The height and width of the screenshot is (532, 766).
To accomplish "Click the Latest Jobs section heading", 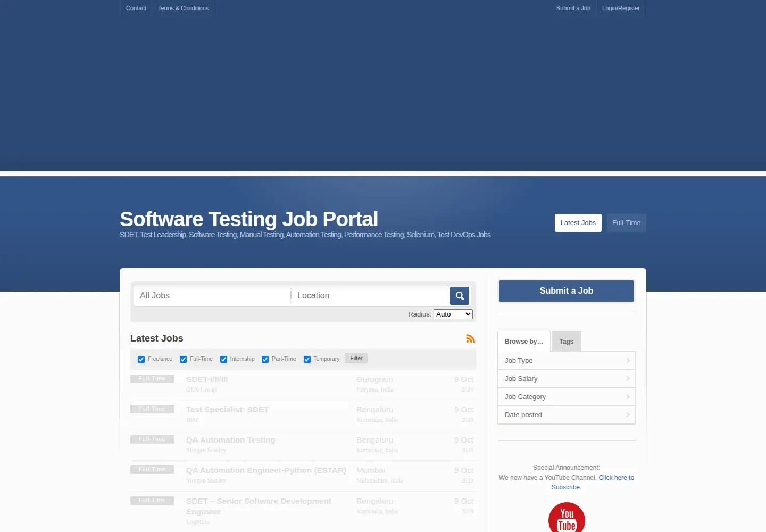I will pos(157,338).
